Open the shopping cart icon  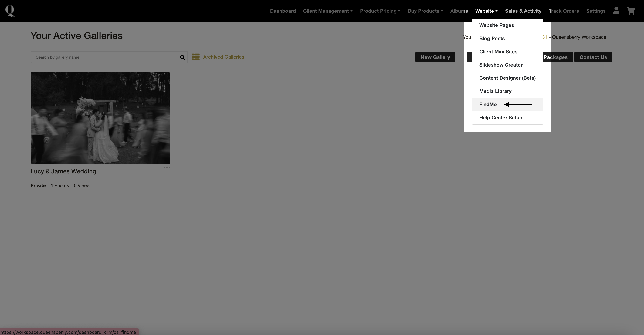pyautogui.click(x=631, y=11)
